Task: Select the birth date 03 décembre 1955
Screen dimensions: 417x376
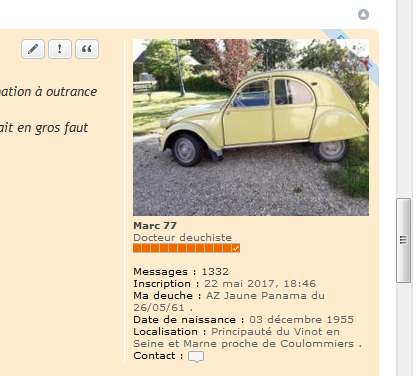Action: (x=301, y=320)
